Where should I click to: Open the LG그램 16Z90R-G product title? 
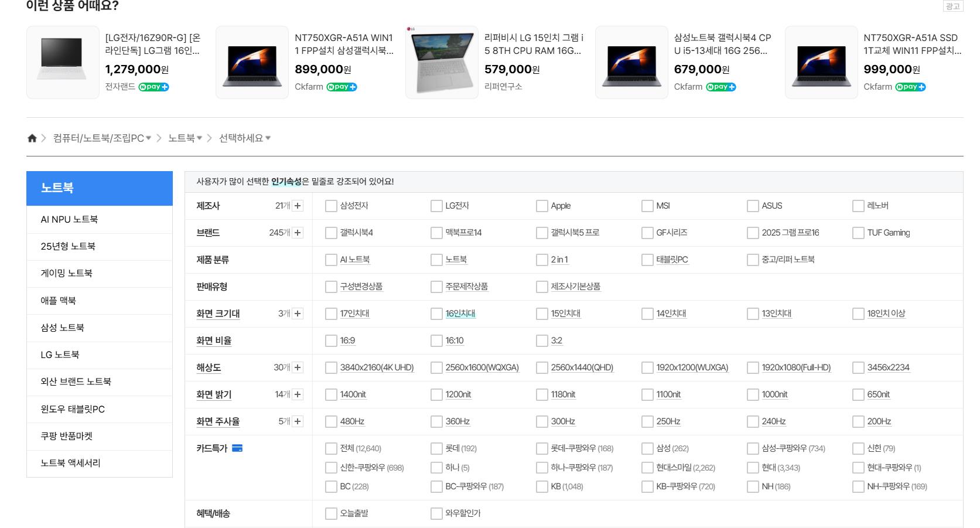(x=152, y=44)
